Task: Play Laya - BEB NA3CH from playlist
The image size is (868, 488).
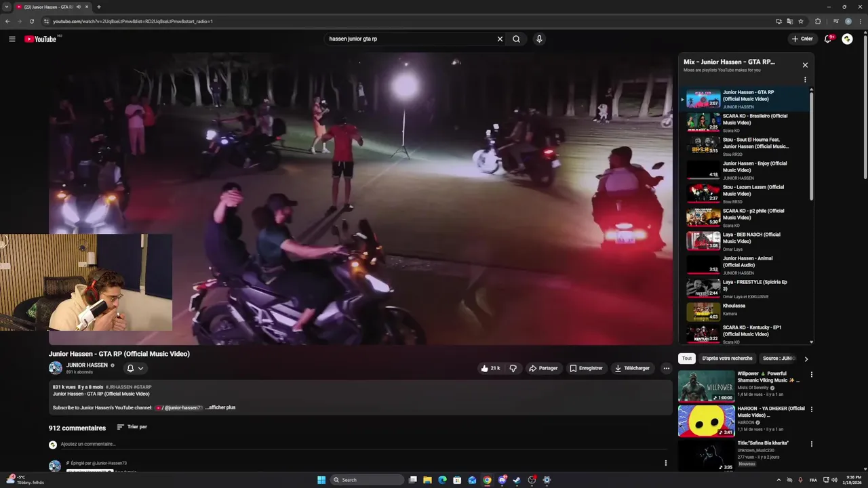Action: click(744, 241)
